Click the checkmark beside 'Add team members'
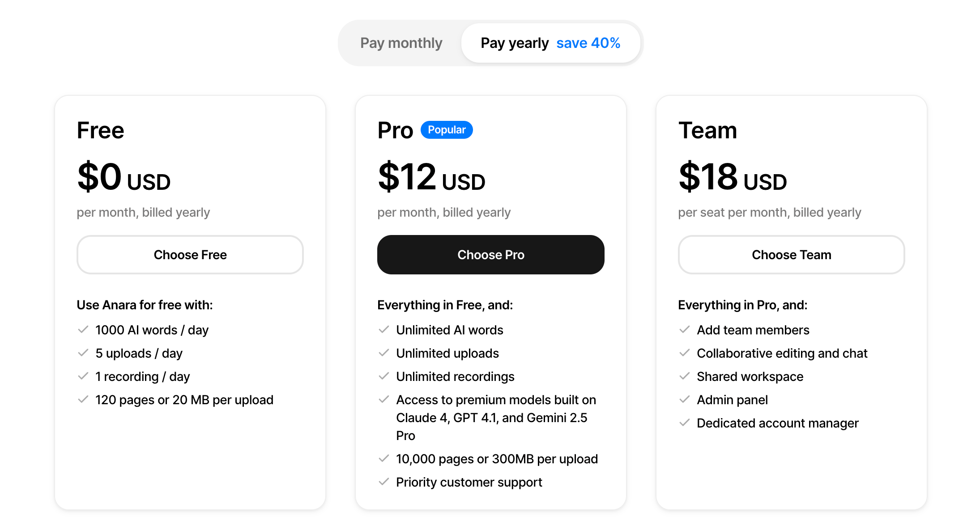The image size is (980, 530). pos(685,329)
